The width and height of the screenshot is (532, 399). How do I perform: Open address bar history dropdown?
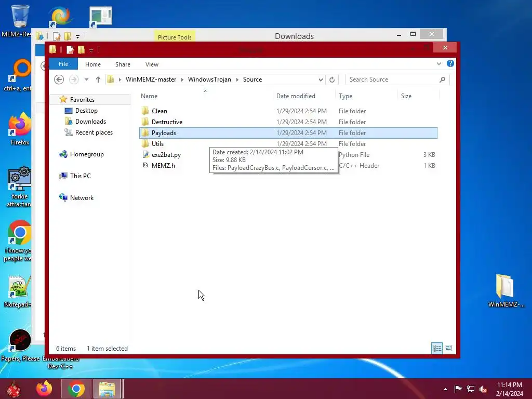(x=321, y=79)
